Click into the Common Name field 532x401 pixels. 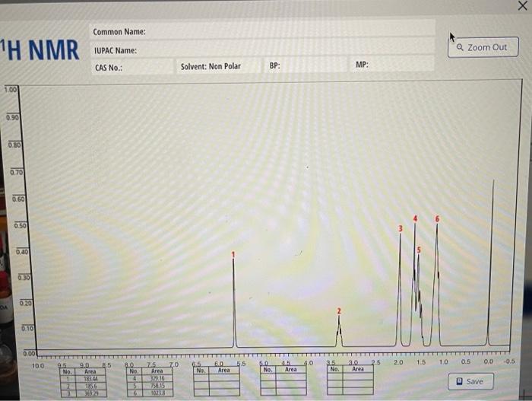(x=262, y=30)
